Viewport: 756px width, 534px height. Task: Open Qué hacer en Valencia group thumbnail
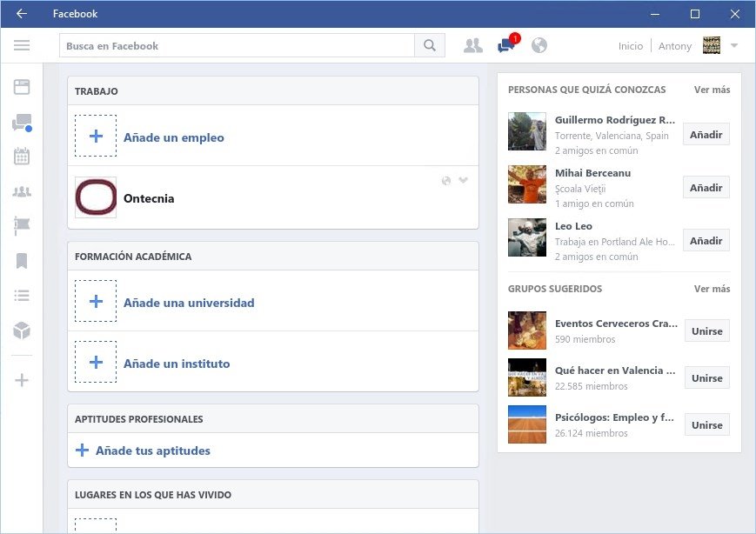pyautogui.click(x=527, y=377)
